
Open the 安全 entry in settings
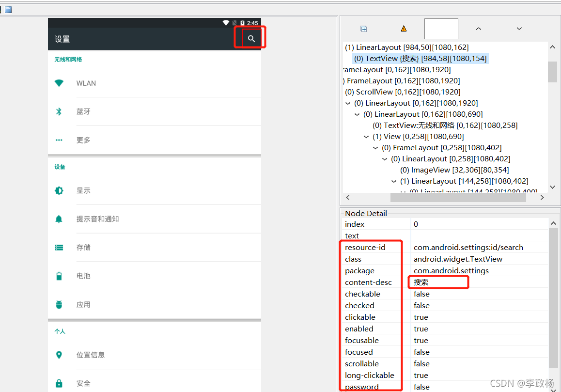(x=155, y=383)
